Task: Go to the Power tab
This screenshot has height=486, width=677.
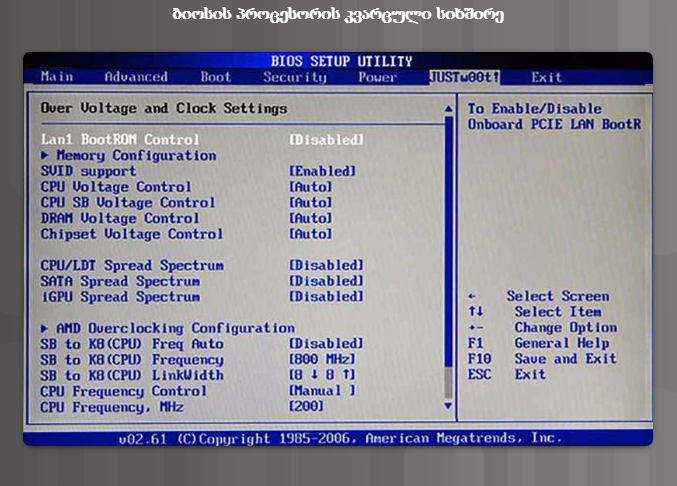Action: 377,77
